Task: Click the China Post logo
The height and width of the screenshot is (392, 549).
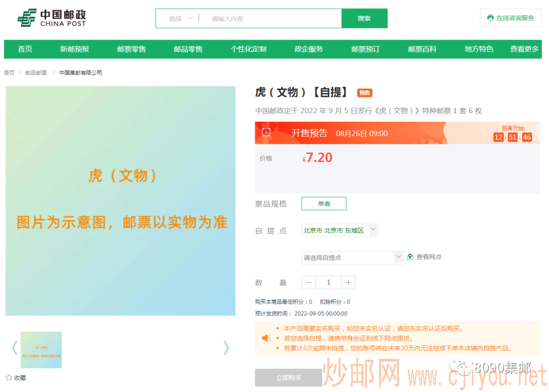Action: tap(51, 18)
